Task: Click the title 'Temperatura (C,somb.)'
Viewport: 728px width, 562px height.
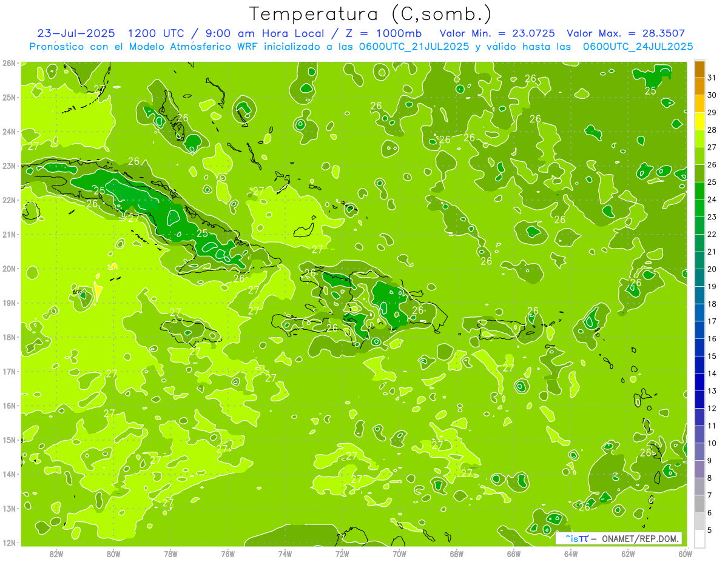Action: pos(371,13)
